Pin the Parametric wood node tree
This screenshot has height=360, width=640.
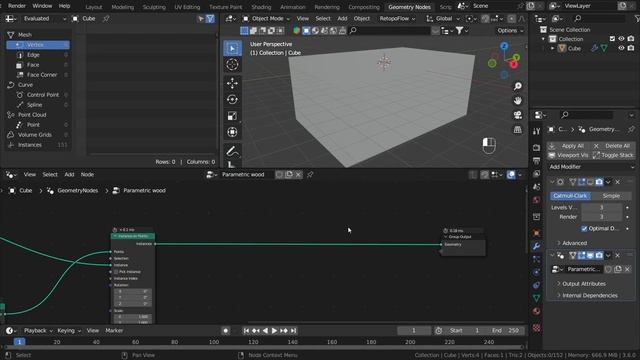(x=310, y=175)
